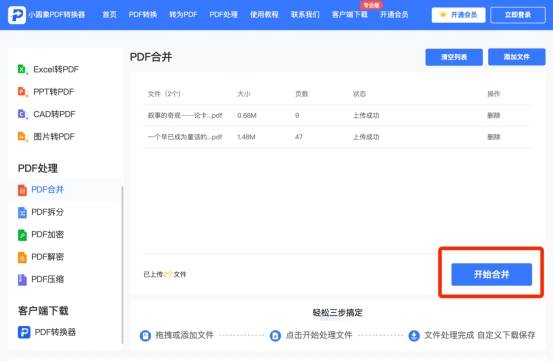Open the PDF拆分 blue file icon

22,212
